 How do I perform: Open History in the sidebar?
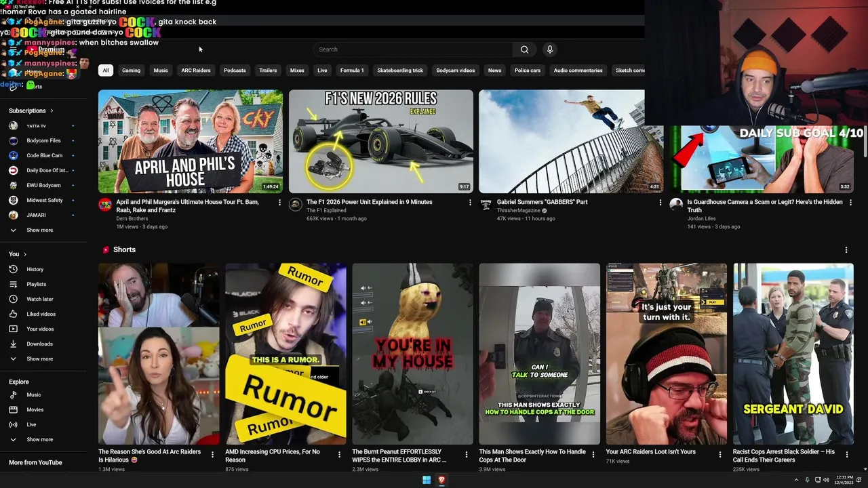[x=35, y=269]
